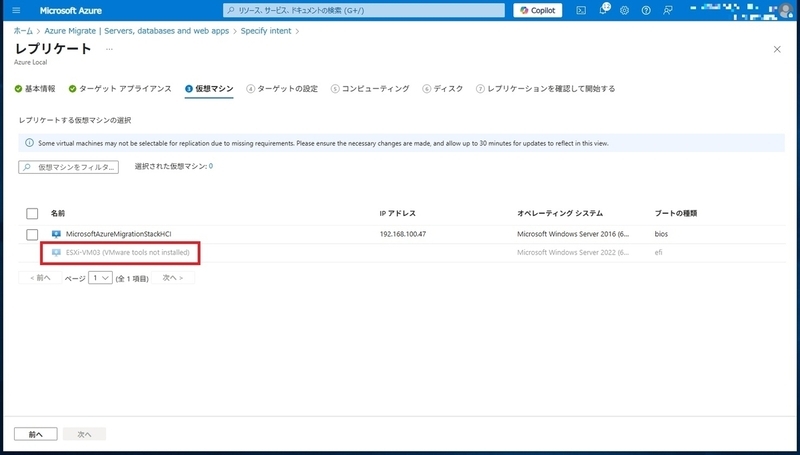This screenshot has height=455, width=800.
Task: Toggle the select-all checkbox in table header
Action: (32, 213)
